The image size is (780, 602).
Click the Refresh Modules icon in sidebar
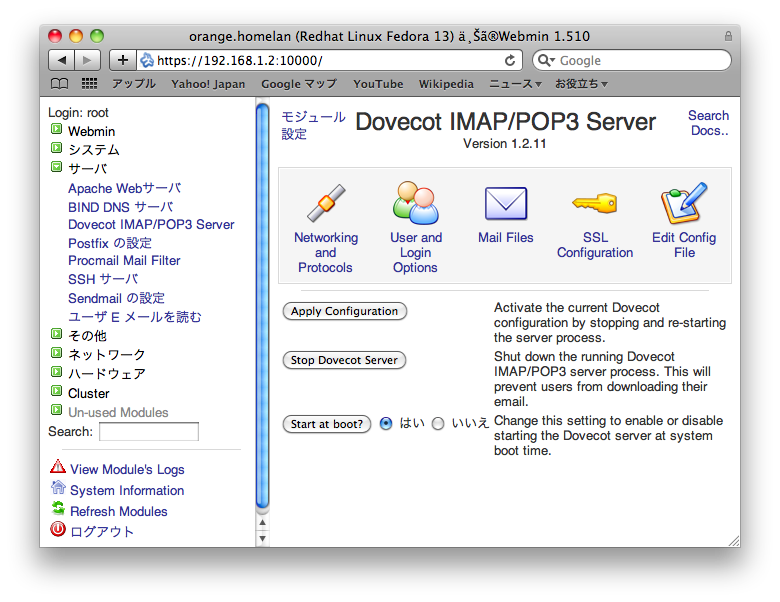coord(58,510)
